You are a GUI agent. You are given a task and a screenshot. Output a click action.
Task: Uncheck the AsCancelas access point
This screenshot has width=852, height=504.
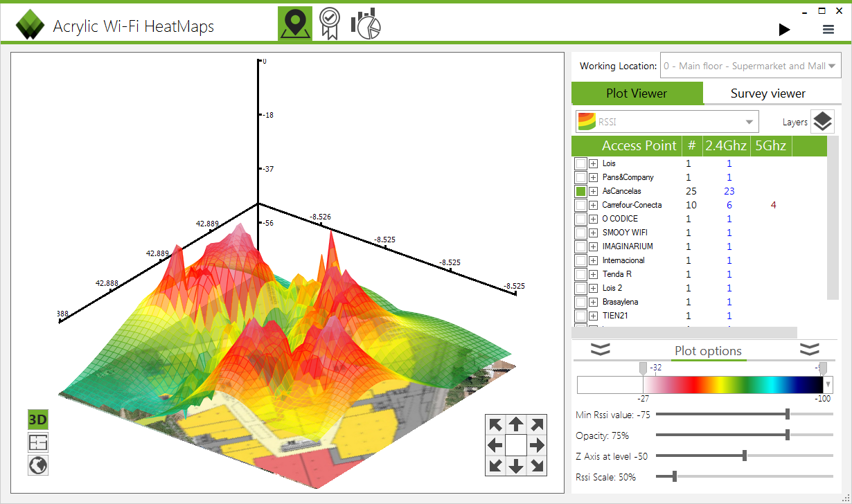[581, 191]
